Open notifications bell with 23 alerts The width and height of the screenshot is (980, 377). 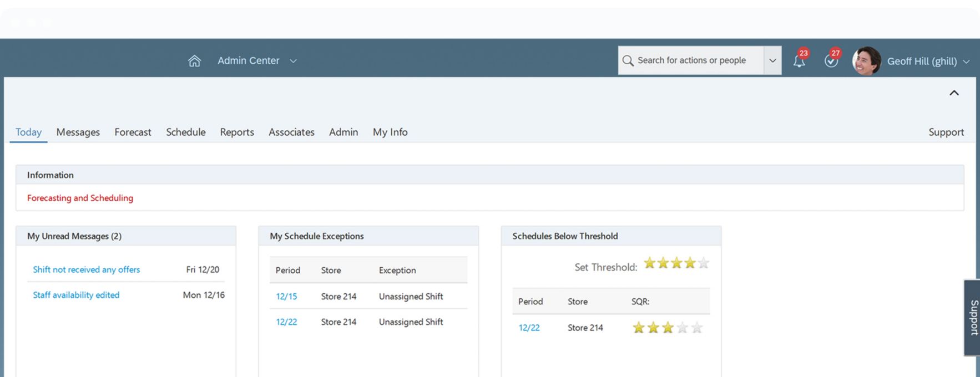(799, 61)
